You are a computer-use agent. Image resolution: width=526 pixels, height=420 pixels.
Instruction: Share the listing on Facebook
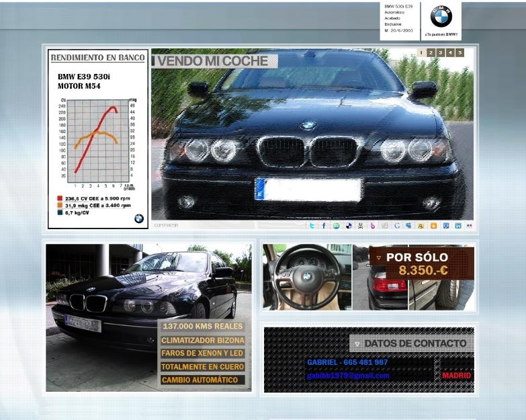[324, 226]
